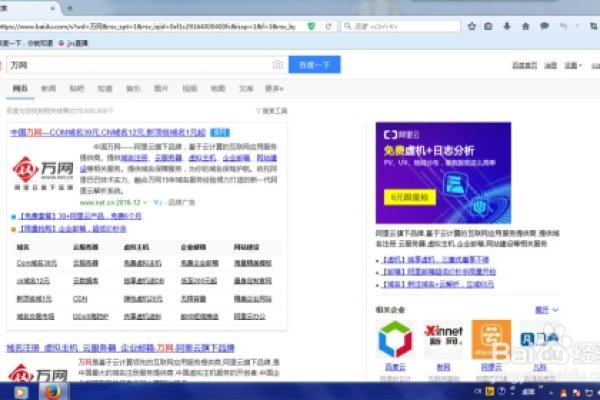
Task: Click the blue question mark tray icon
Action: pos(502,391)
